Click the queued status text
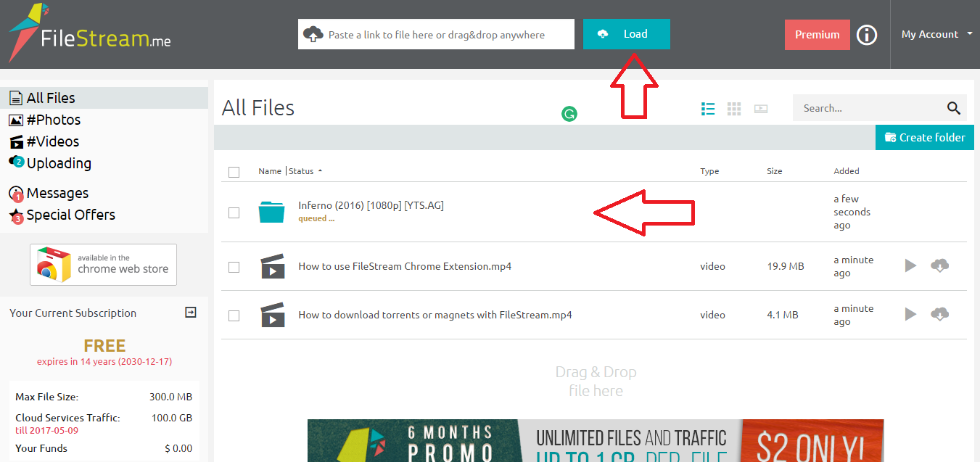 tap(316, 218)
